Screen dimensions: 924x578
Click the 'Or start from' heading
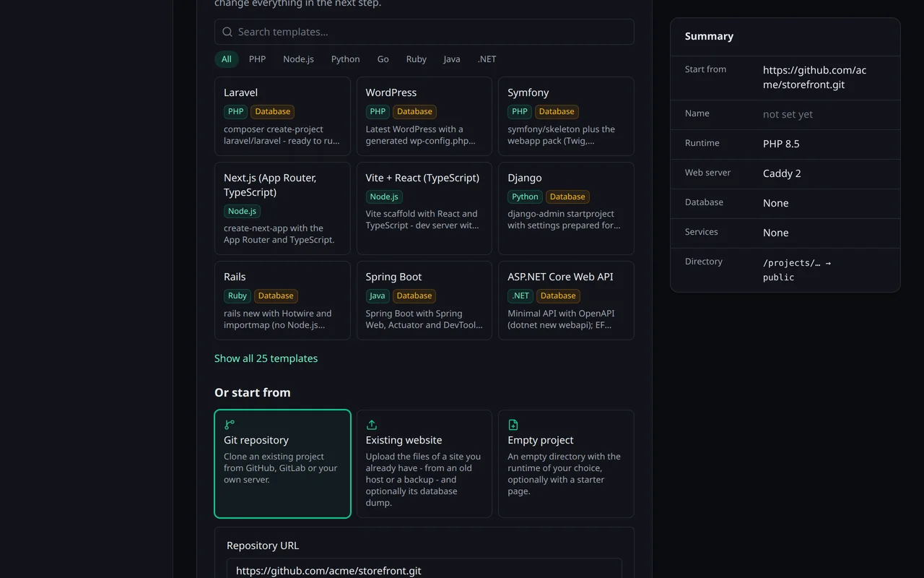click(253, 392)
